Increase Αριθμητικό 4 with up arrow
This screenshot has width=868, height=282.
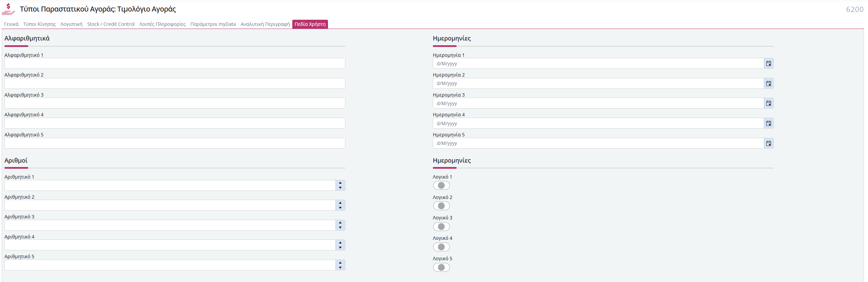(x=340, y=243)
